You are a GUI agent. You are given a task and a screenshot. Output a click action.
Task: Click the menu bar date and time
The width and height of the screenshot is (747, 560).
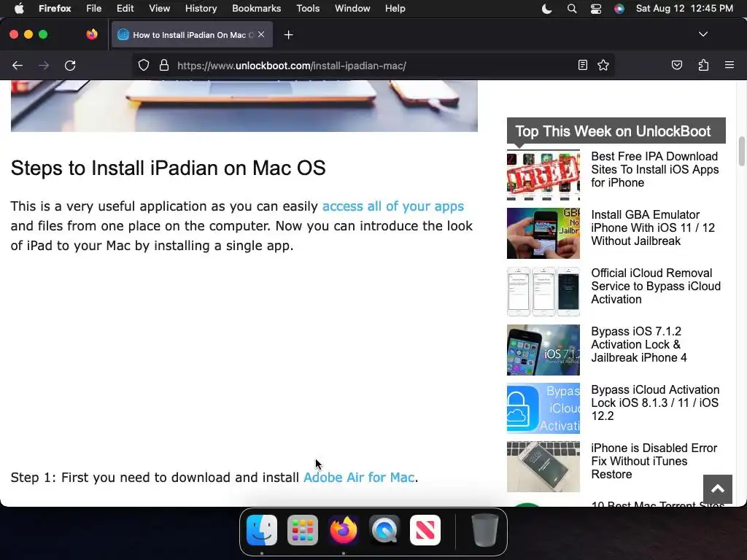[684, 9]
